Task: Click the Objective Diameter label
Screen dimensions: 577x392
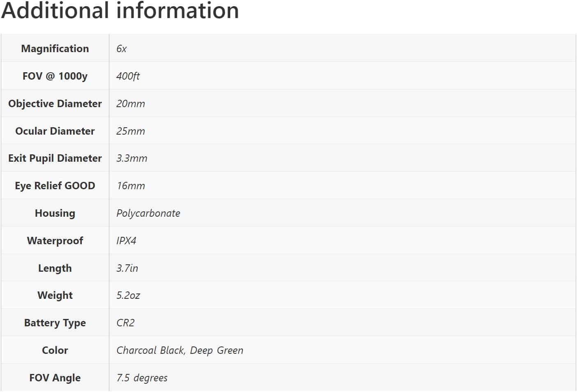Action: (55, 103)
